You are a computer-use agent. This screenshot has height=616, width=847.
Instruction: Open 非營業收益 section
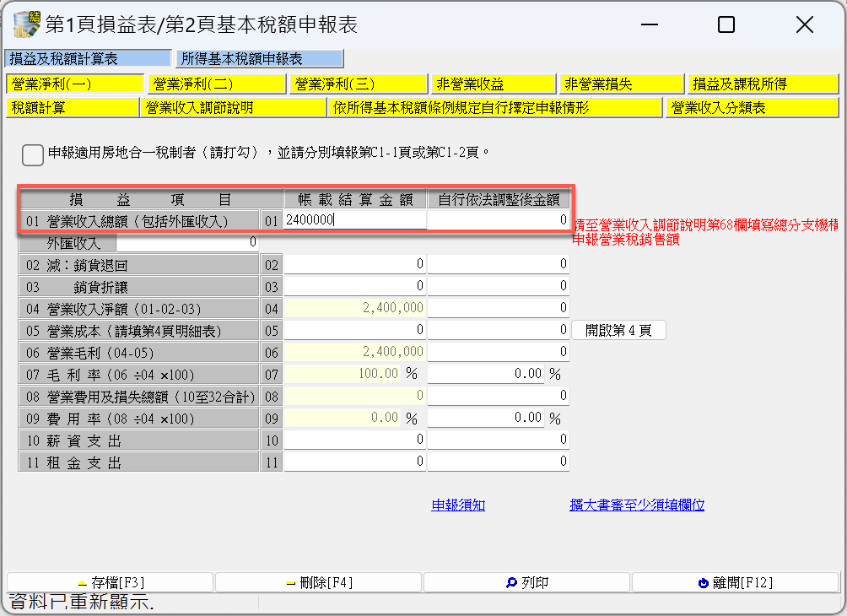494,84
